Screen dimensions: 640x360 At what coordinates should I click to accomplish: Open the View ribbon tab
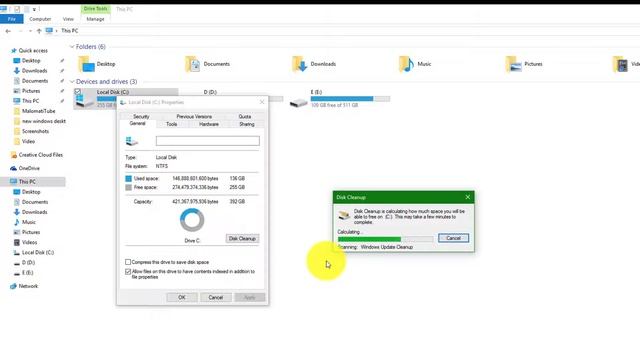(68, 19)
